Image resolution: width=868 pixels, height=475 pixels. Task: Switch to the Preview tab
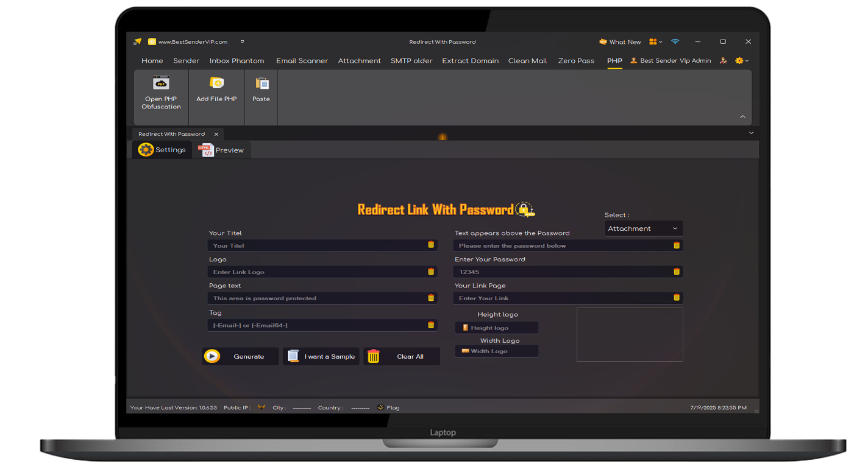[x=222, y=150]
